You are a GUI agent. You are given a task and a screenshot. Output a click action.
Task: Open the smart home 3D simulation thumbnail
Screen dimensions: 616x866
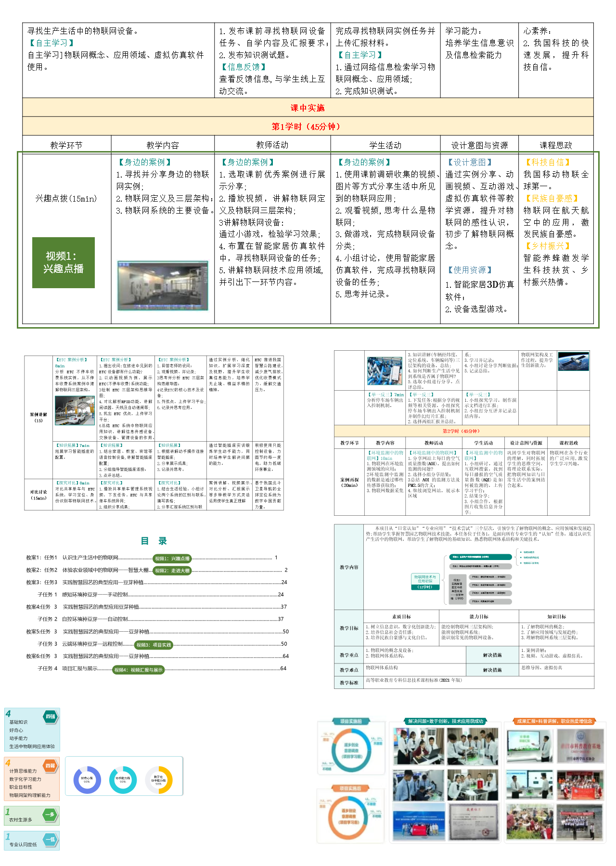(x=163, y=286)
